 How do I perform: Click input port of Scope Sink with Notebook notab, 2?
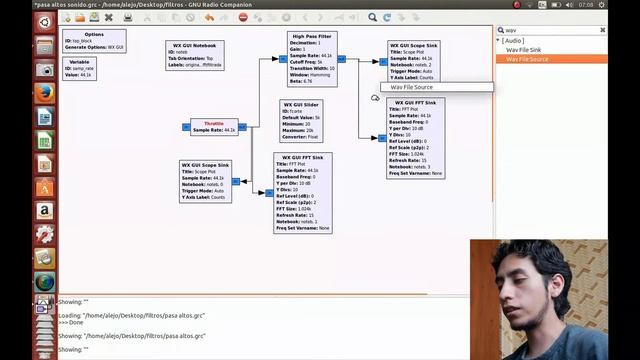pyautogui.click(x=383, y=62)
